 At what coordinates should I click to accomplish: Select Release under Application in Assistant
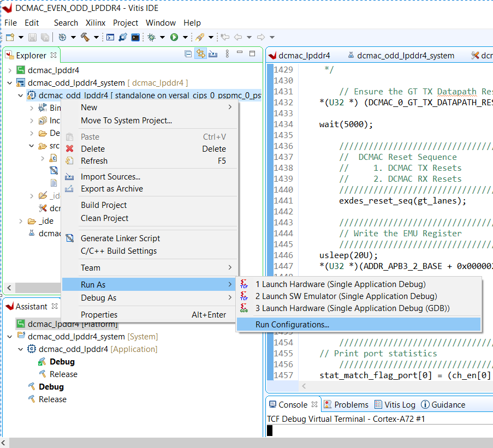click(63, 374)
